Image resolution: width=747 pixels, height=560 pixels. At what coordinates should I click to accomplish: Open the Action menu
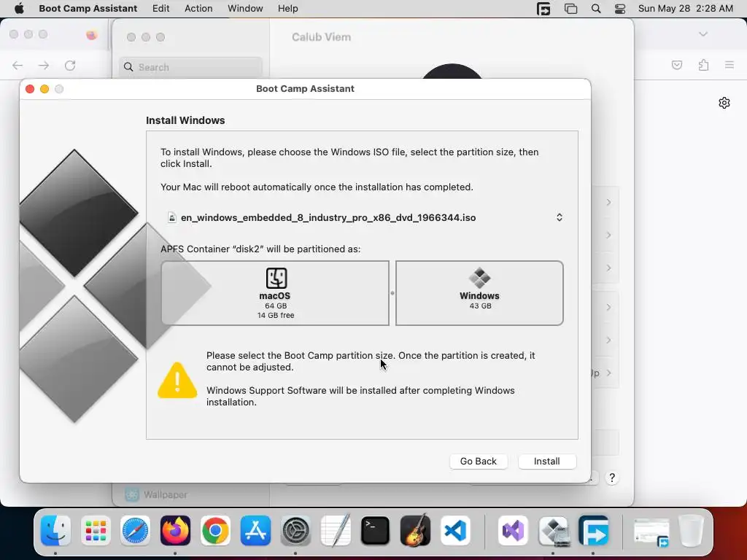(x=198, y=9)
